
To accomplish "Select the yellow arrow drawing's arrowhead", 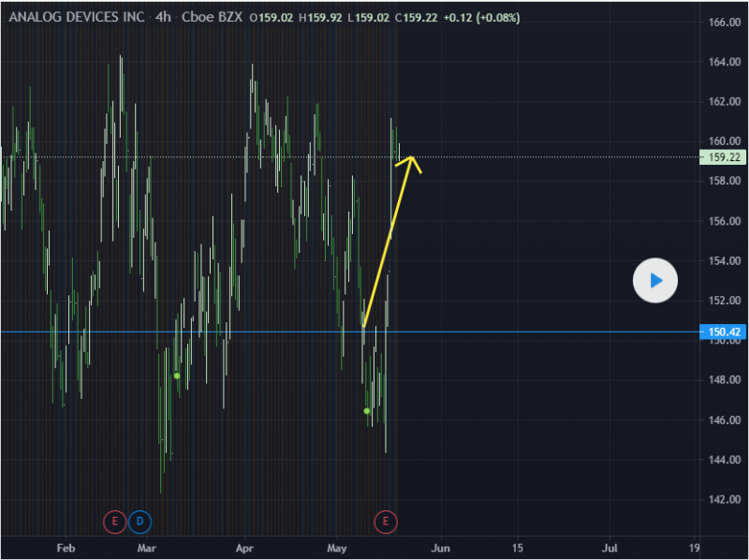I will click(411, 162).
